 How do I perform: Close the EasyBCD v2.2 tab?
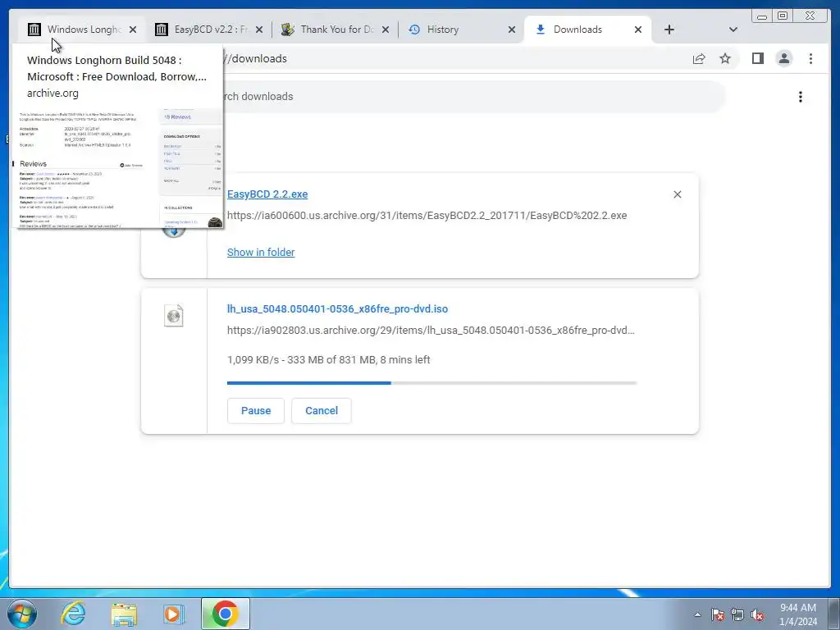tap(259, 30)
